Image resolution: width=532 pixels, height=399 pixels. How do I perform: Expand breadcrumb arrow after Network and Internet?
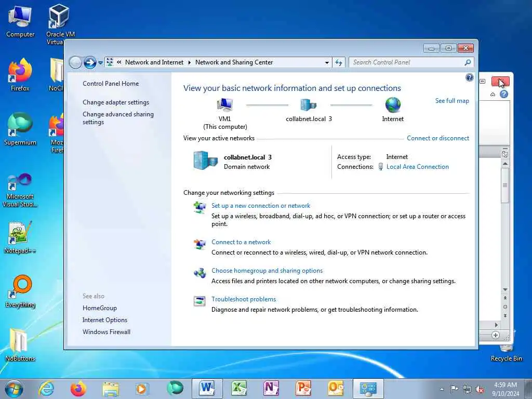(189, 62)
